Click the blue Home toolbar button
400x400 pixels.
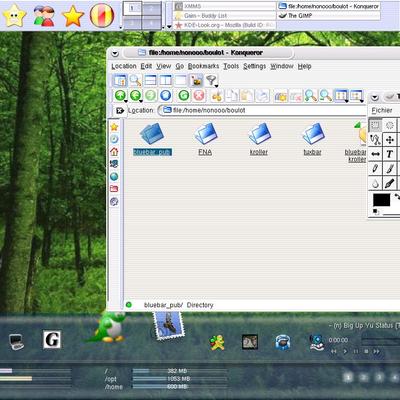tap(166, 96)
